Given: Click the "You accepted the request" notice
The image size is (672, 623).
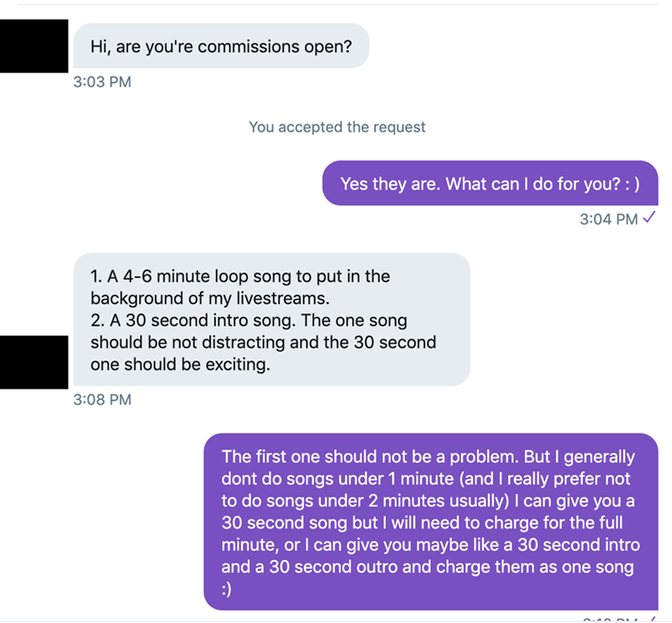Looking at the screenshot, I should coord(337,127).
